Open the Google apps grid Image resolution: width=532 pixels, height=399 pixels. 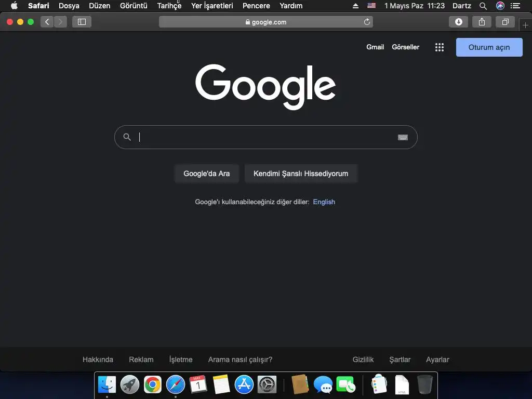click(x=440, y=47)
